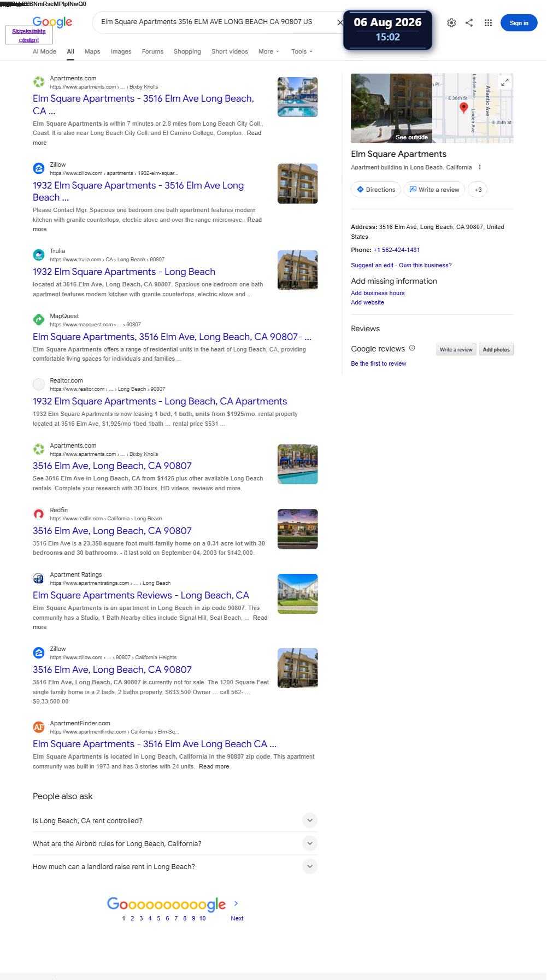Click Redfin favicon

(x=39, y=514)
